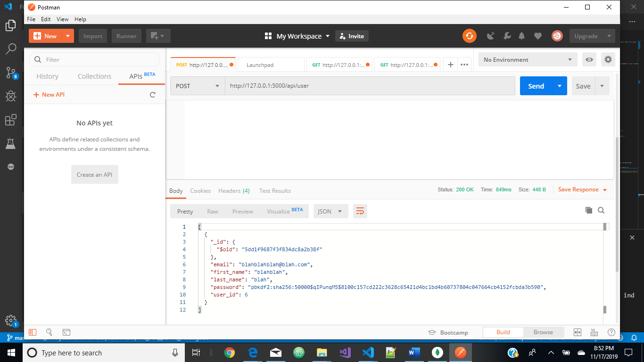Open VS Code Search icon in activity bar
The height and width of the screenshot is (362, 644).
[11, 49]
